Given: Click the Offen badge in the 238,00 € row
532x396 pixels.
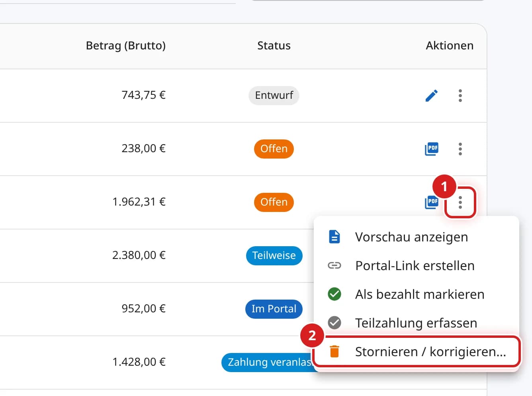Looking at the screenshot, I should pyautogui.click(x=274, y=149).
